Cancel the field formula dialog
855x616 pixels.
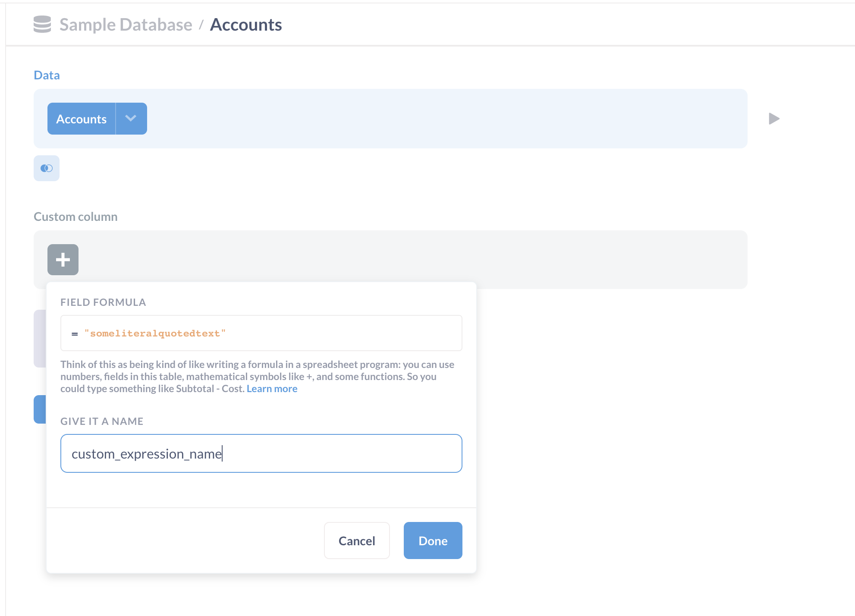click(x=356, y=541)
